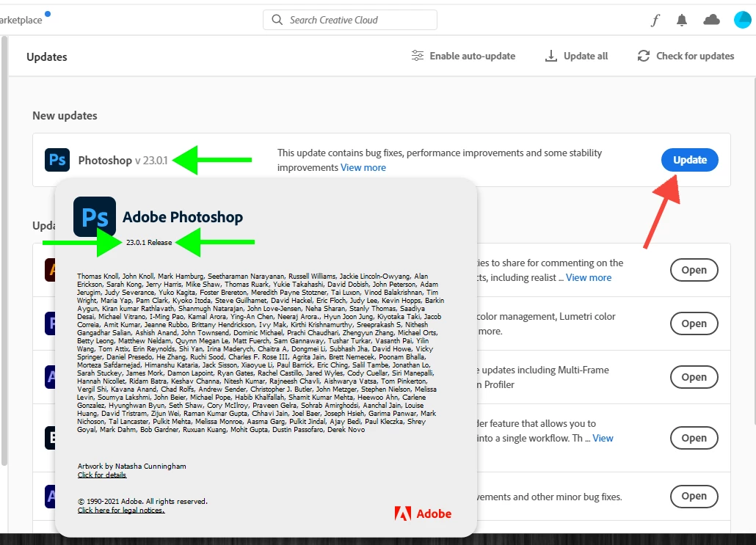Click Open button beside 'single workflow' row
This screenshot has width=756, height=545.
[x=694, y=438]
